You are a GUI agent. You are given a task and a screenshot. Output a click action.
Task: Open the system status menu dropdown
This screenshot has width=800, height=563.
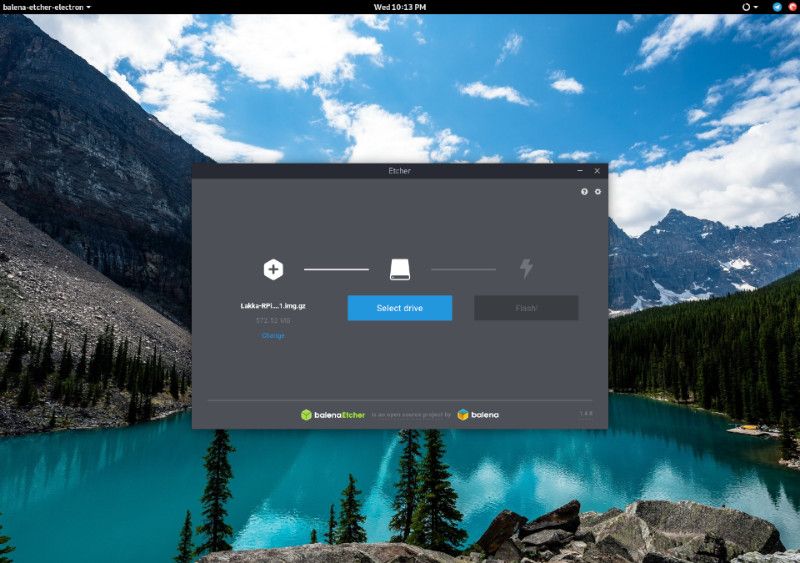tap(750, 7)
